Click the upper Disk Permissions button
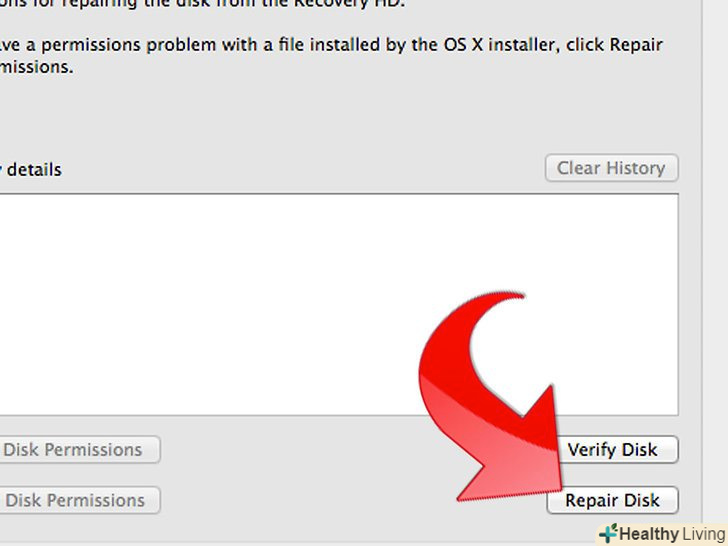The height and width of the screenshot is (546, 728). [x=78, y=450]
